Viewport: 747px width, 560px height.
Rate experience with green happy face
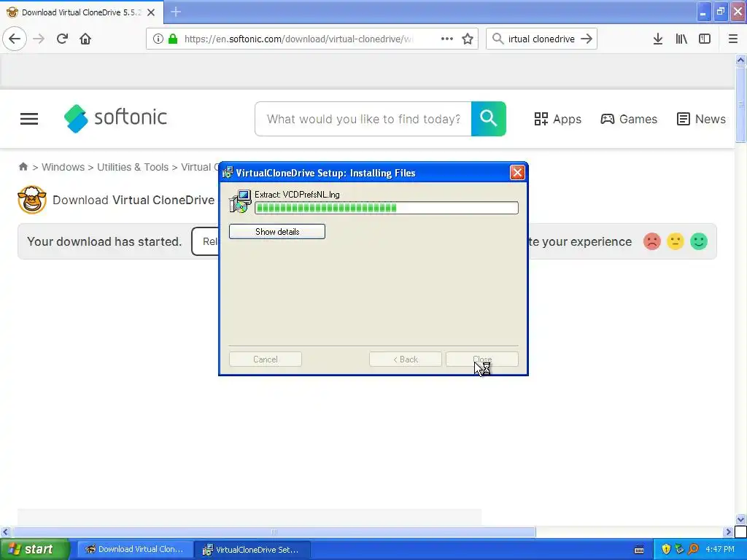(698, 241)
